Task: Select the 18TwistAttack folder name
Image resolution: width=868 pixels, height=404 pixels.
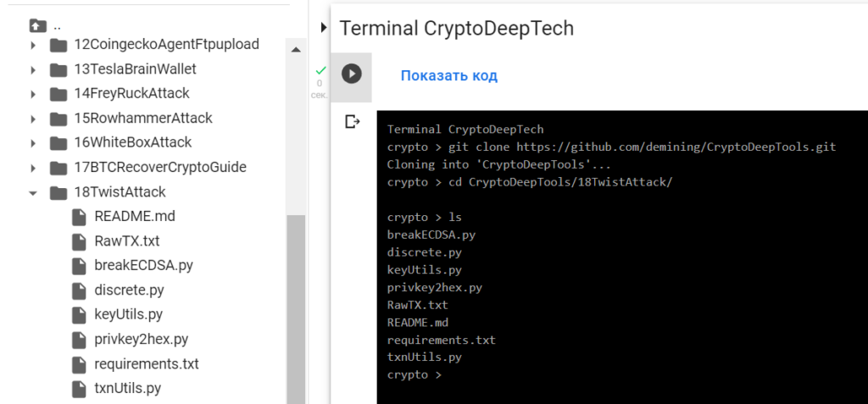Action: point(120,192)
